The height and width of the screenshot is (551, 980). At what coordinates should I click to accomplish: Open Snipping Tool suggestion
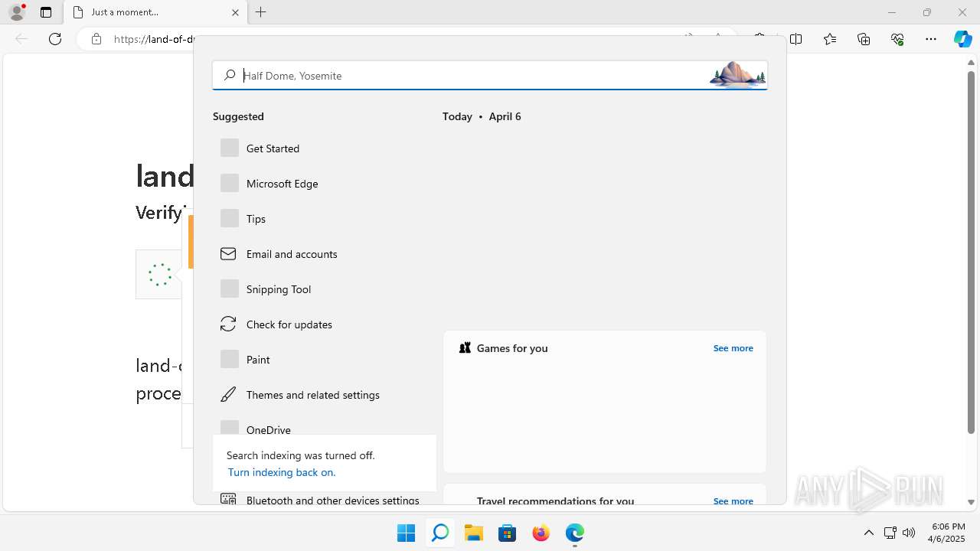(x=325, y=289)
